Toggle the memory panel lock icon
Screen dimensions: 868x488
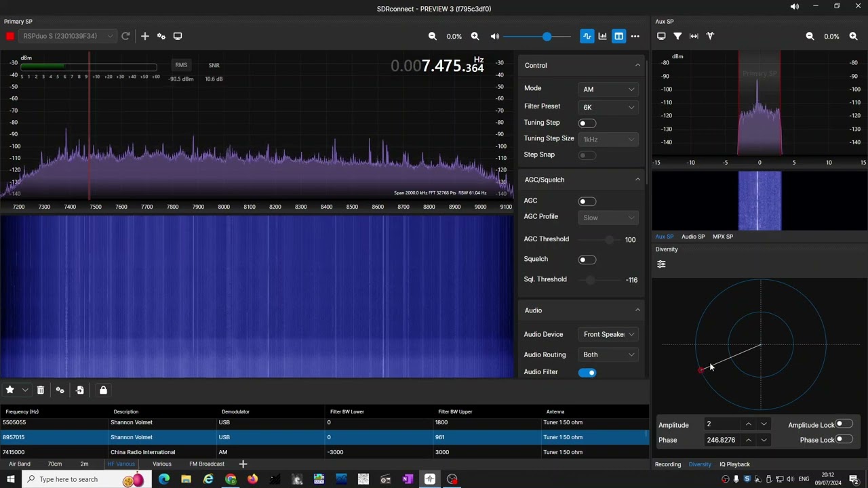point(103,390)
